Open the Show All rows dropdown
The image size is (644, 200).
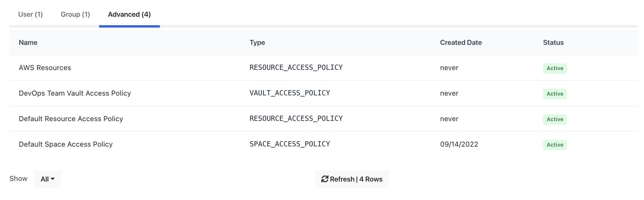[48, 179]
